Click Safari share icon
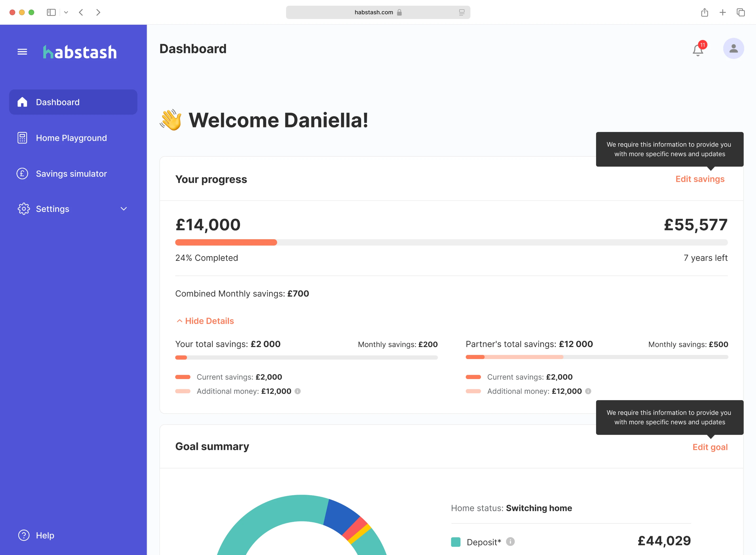The height and width of the screenshot is (555, 756). click(704, 12)
